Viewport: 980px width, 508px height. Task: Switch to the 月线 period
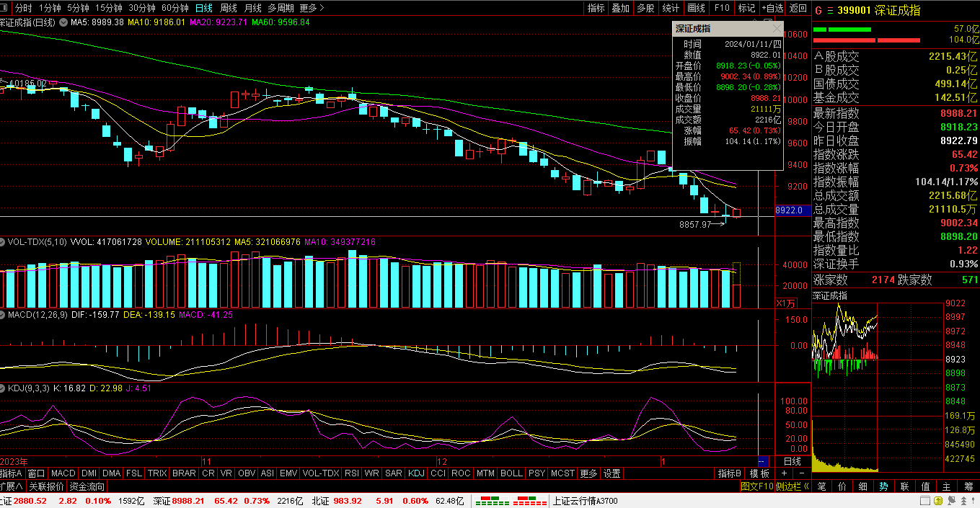tap(252, 8)
